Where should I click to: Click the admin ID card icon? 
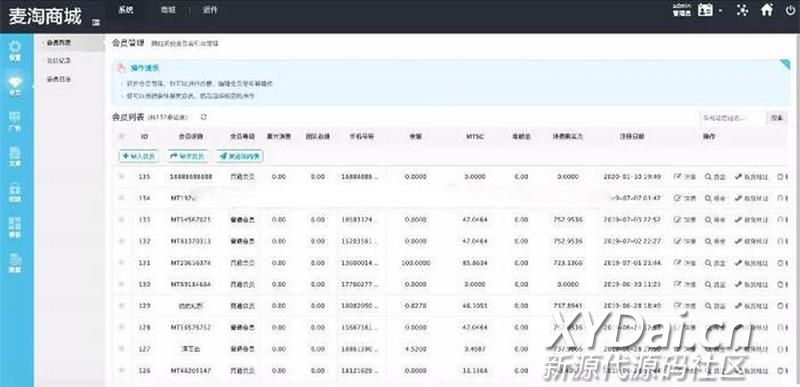[706, 10]
